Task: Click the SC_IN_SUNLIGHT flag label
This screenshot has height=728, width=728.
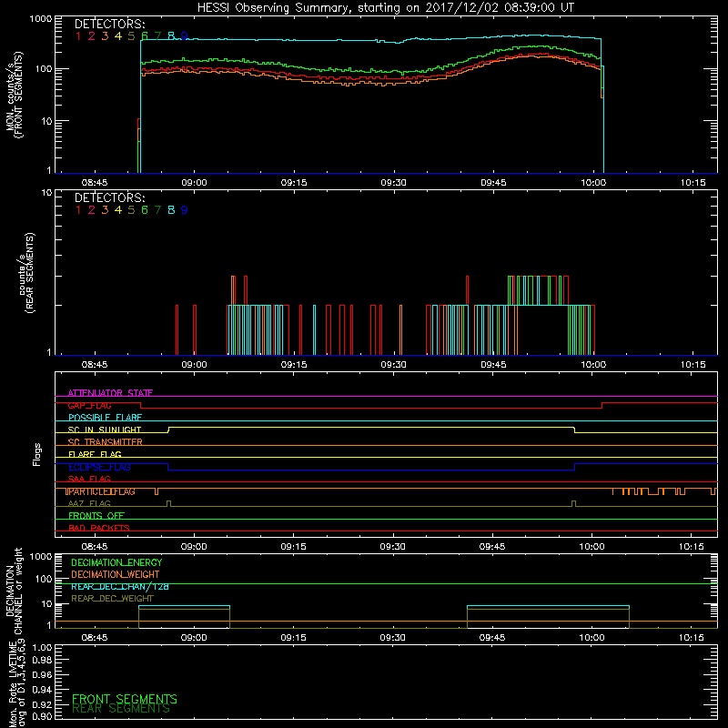Action: pos(105,430)
